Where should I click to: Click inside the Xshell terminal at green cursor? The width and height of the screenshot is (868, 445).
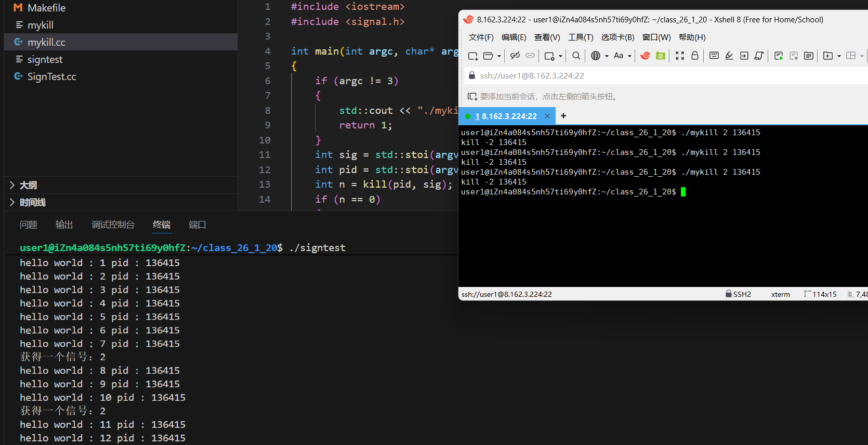click(683, 192)
